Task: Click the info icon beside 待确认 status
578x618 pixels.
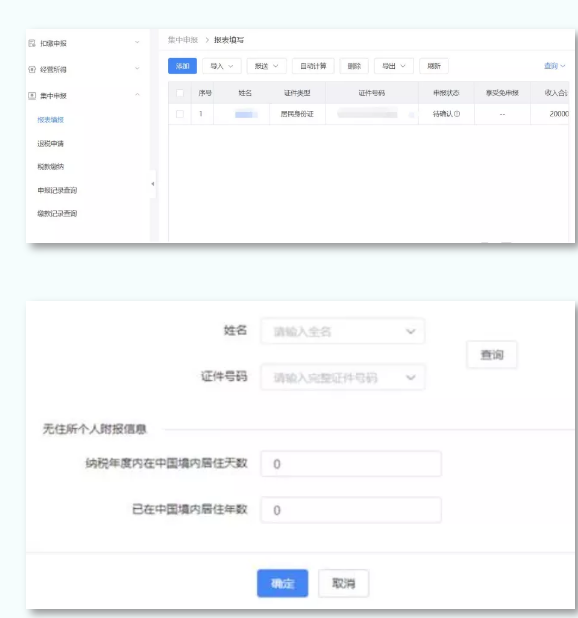Action: (457, 114)
